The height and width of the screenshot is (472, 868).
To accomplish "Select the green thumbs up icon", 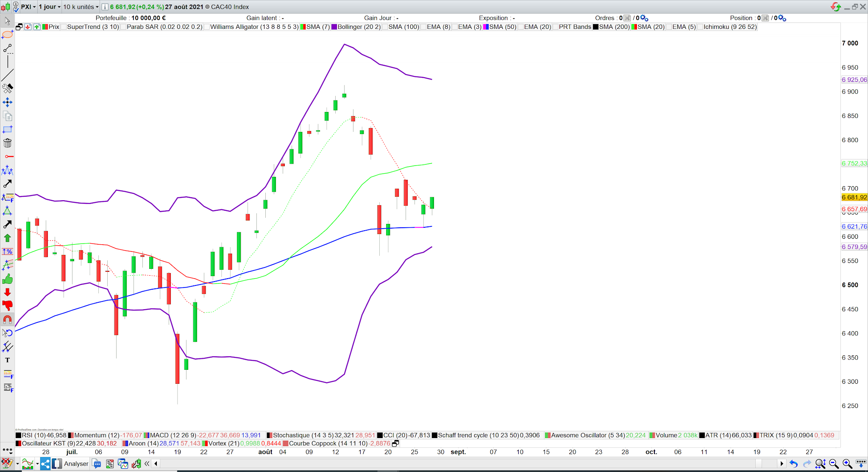I will 7,279.
